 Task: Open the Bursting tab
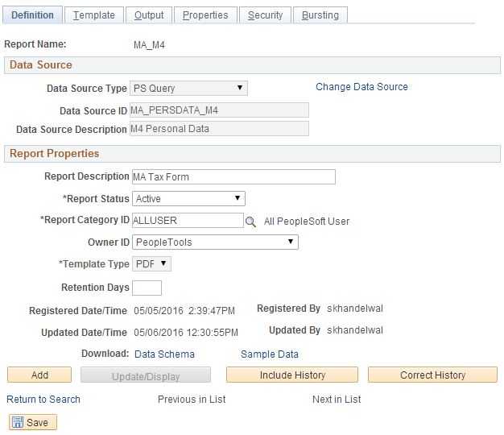(320, 15)
